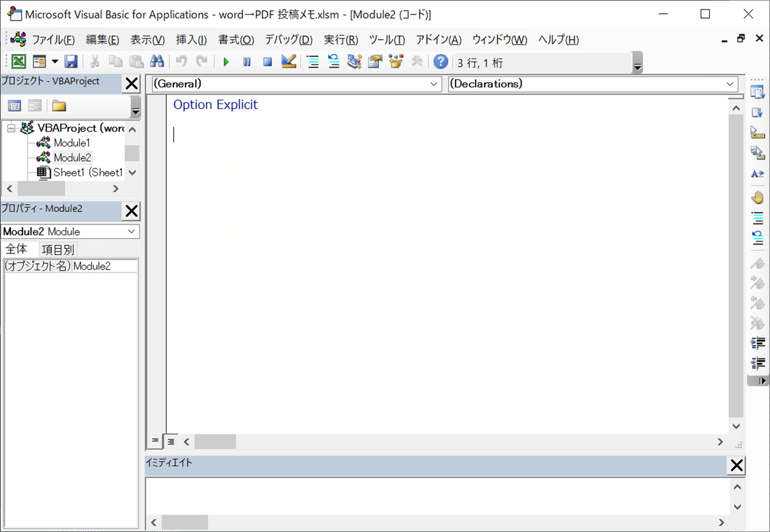Click Complete Word (A with arrow) icon
The height and width of the screenshot is (532, 770).
point(758,173)
